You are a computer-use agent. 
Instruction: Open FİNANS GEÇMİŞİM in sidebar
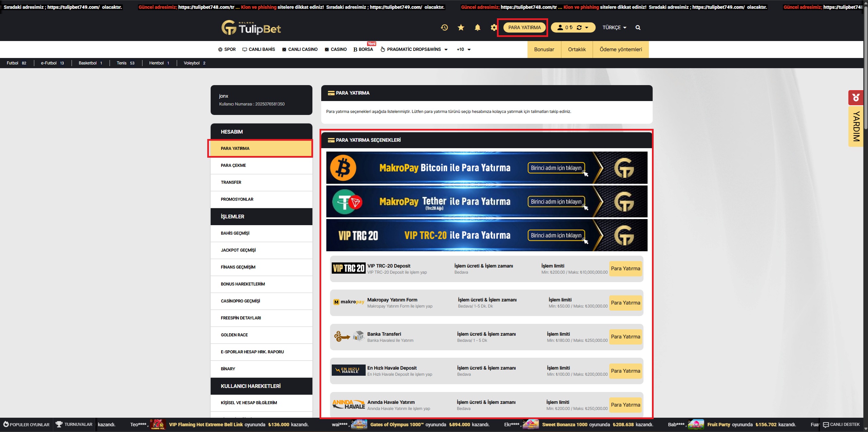click(x=261, y=267)
